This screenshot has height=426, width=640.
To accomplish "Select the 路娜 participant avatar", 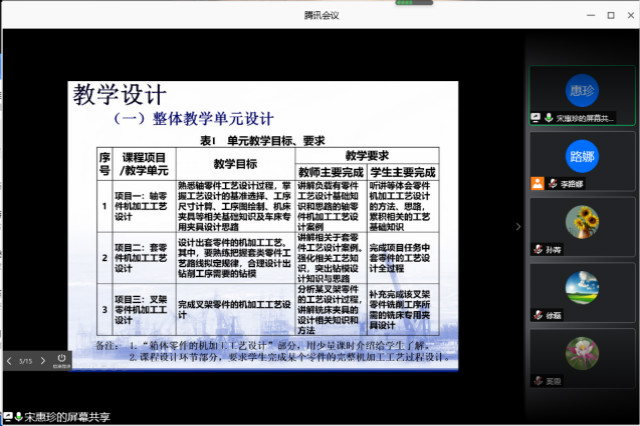I will [581, 156].
